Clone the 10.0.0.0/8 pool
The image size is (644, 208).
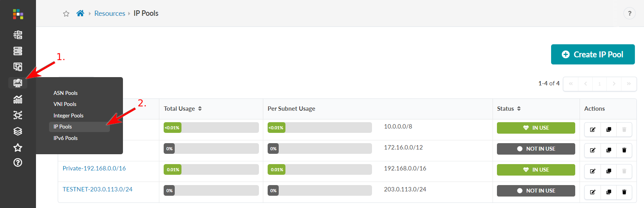pos(608,129)
